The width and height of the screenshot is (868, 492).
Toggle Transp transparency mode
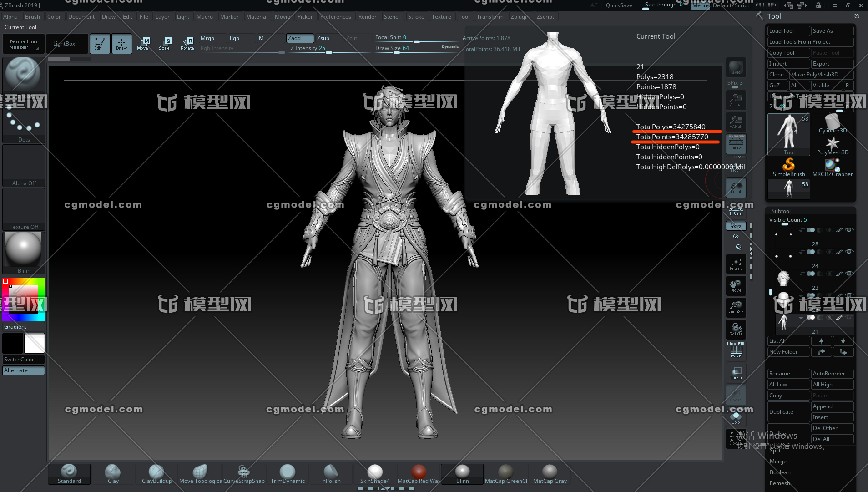736,373
